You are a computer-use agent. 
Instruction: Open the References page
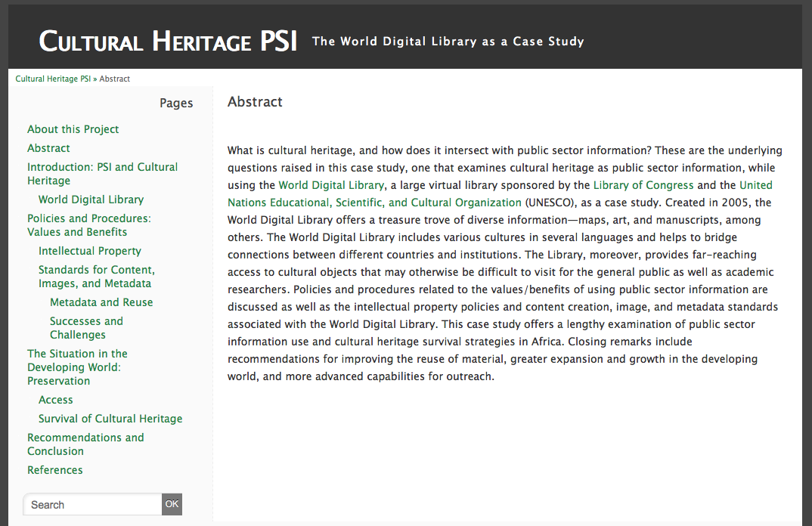tap(55, 470)
